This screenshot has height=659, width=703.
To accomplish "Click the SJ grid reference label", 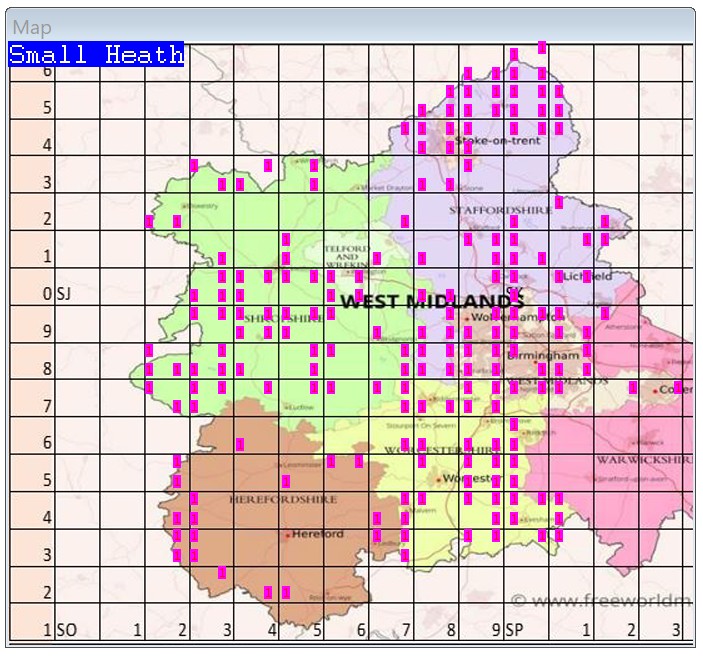I will pos(64,294).
